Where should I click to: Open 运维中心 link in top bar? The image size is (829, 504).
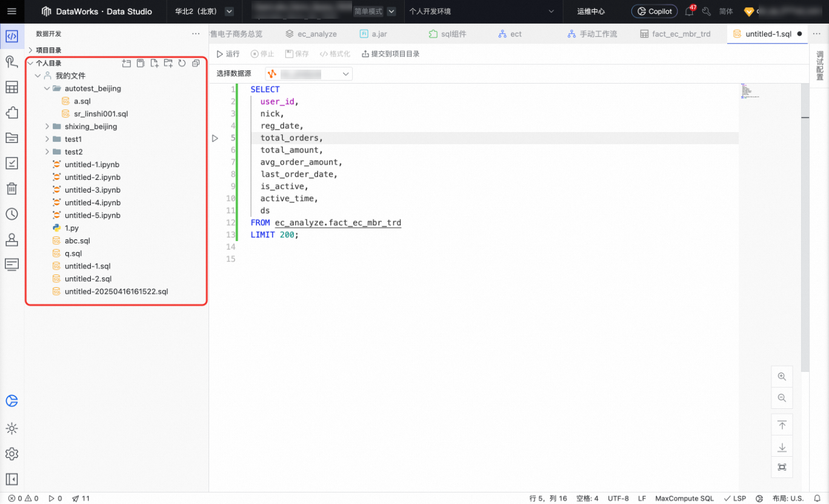(591, 12)
